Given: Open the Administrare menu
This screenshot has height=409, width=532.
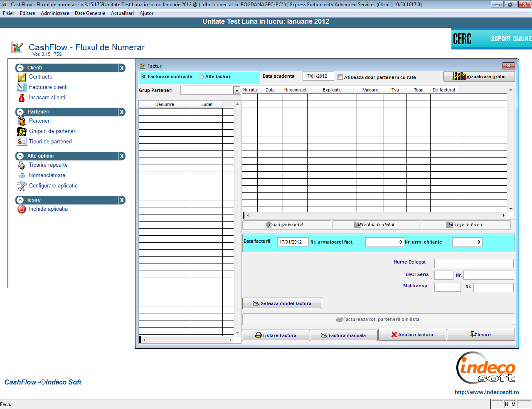Looking at the screenshot, I should (55, 13).
